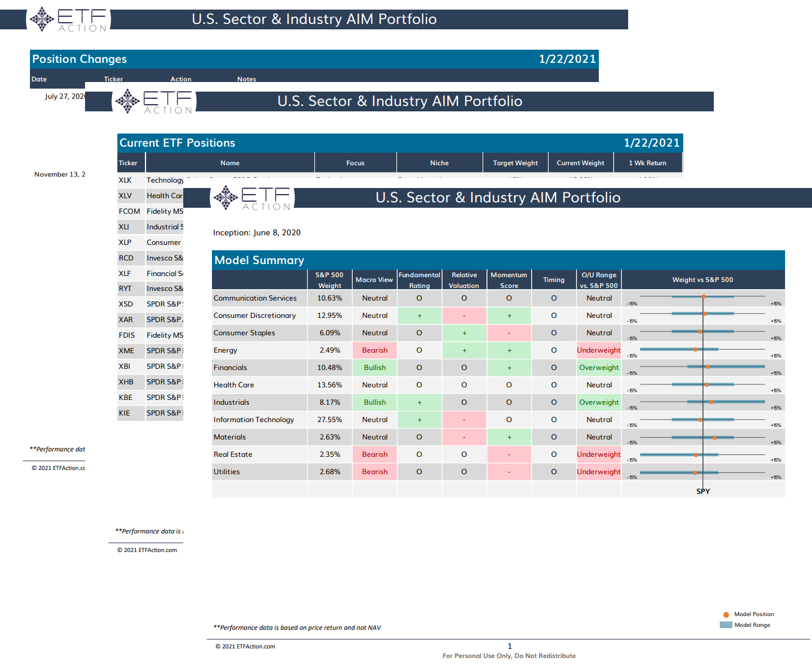Image resolution: width=812 pixels, height=664 pixels.
Task: Click the 'Inception: June 8, 2020' text
Action: coord(257,233)
